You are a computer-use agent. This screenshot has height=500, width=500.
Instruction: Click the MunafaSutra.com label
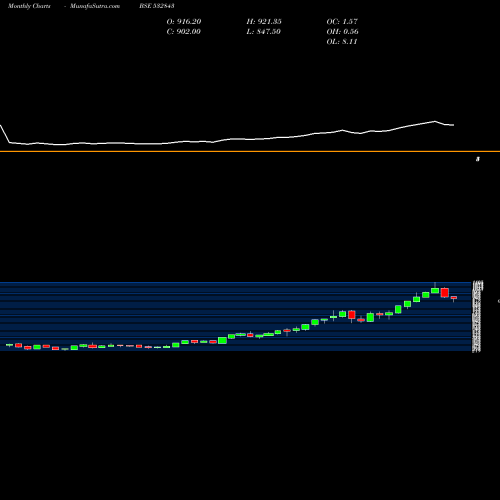tap(95, 6)
